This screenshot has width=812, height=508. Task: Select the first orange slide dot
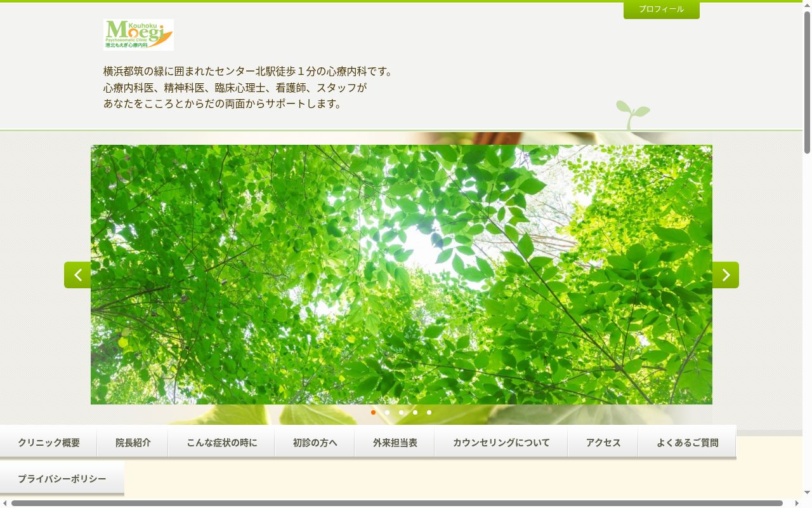[x=373, y=412]
